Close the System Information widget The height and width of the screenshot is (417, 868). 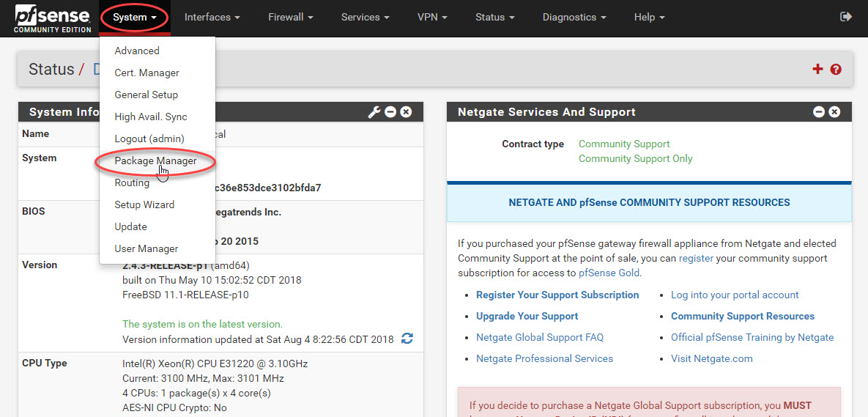pyautogui.click(x=406, y=112)
